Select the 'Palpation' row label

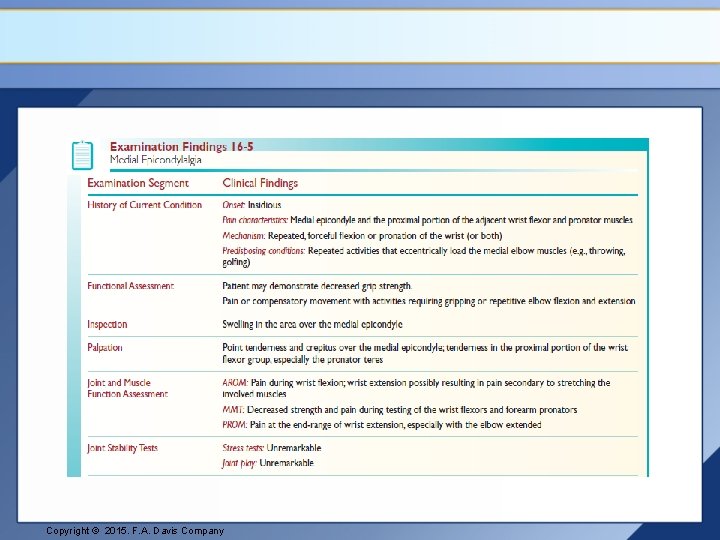(x=105, y=348)
